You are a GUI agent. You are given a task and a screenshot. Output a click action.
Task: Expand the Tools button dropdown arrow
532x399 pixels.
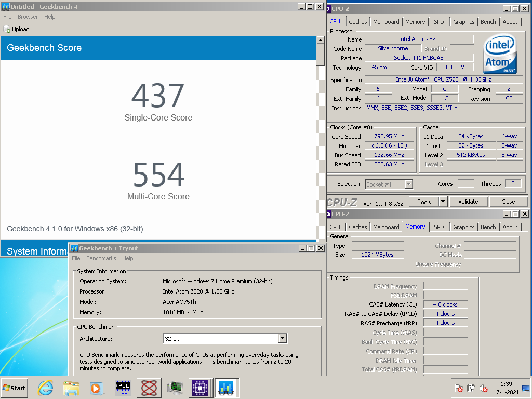pos(443,202)
